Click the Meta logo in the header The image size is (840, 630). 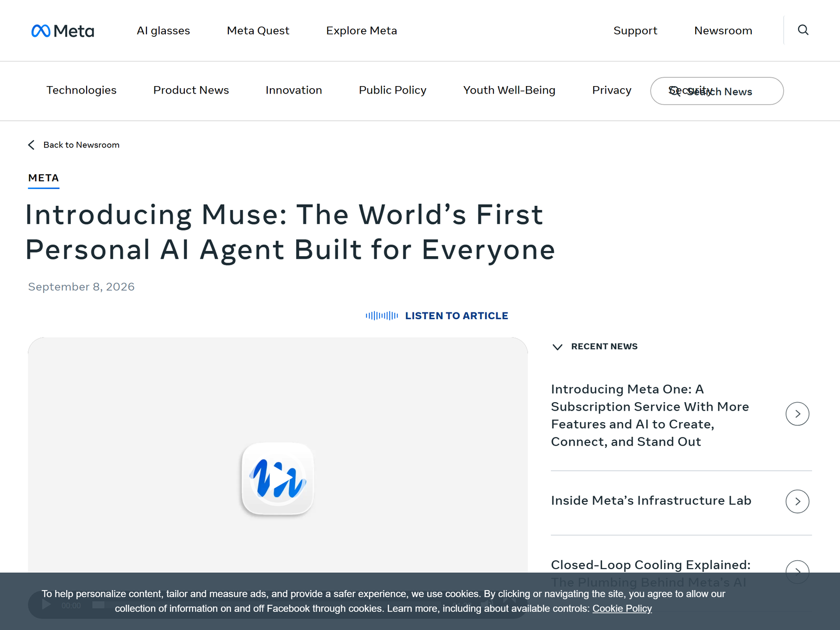[62, 31]
